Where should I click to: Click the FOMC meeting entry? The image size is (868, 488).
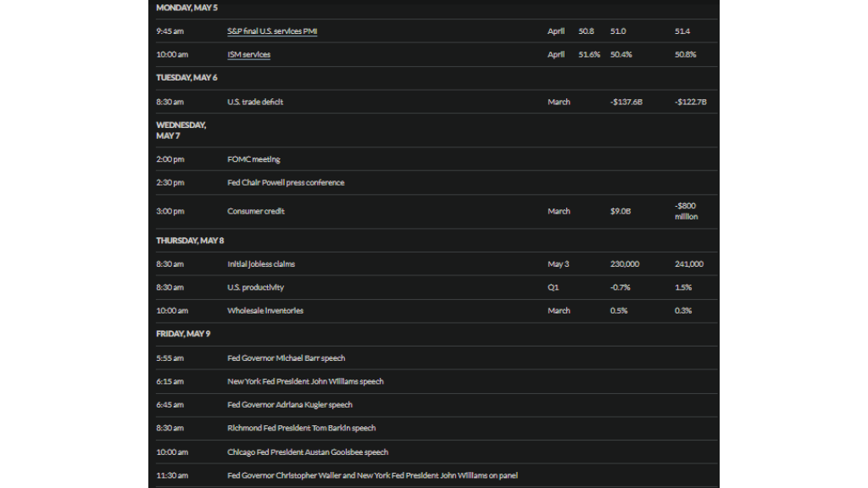pos(253,159)
